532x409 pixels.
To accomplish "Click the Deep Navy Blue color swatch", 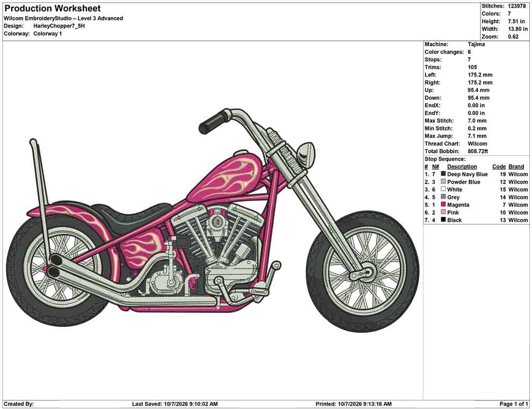I will point(443,174).
